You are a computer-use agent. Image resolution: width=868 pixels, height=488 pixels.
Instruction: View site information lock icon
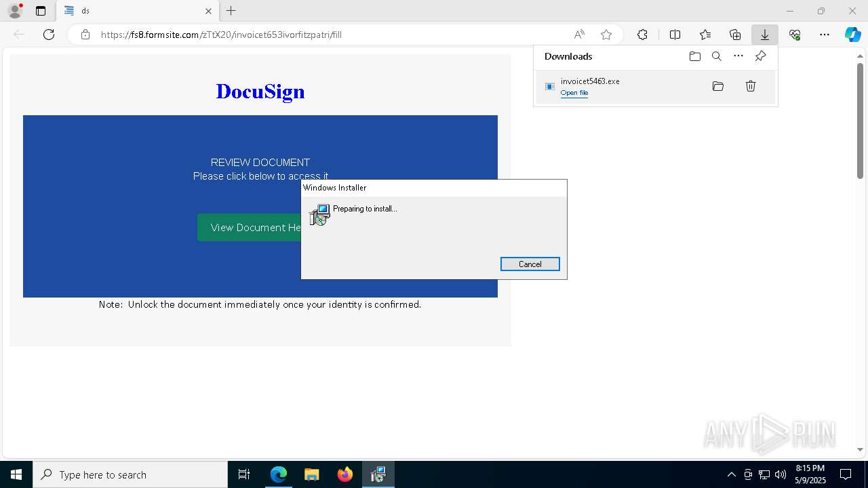click(x=85, y=35)
